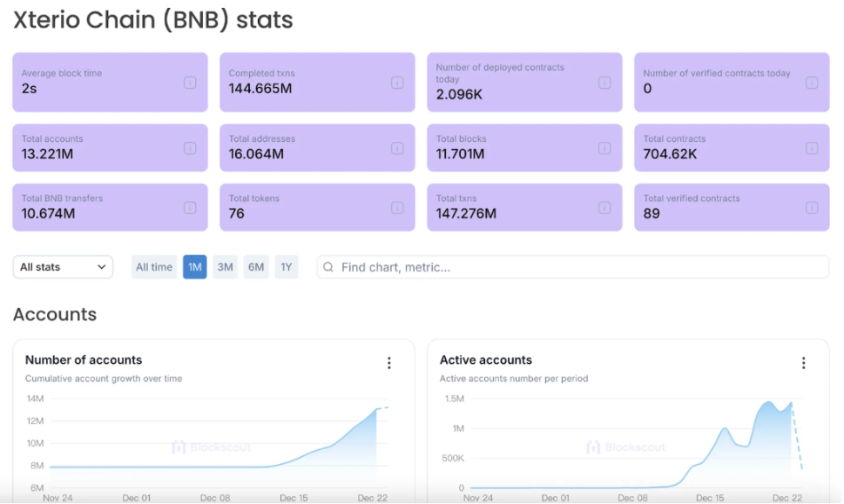This screenshot has width=844, height=504.
Task: Select the All time range
Action: 154,267
